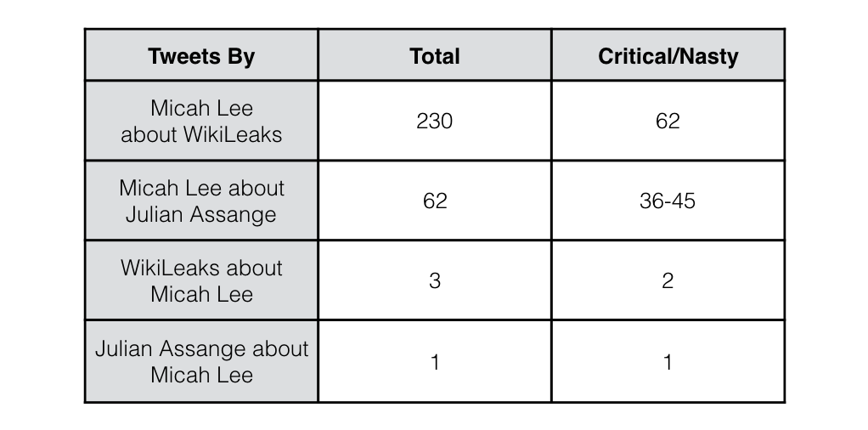Click the cell containing 36-45

668,201
